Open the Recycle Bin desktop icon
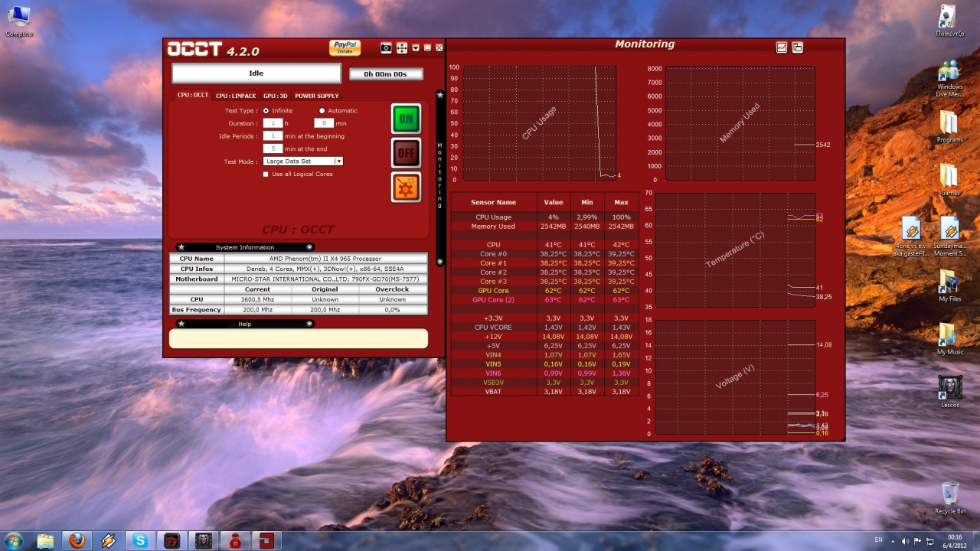The height and width of the screenshot is (551, 980). tap(950, 498)
